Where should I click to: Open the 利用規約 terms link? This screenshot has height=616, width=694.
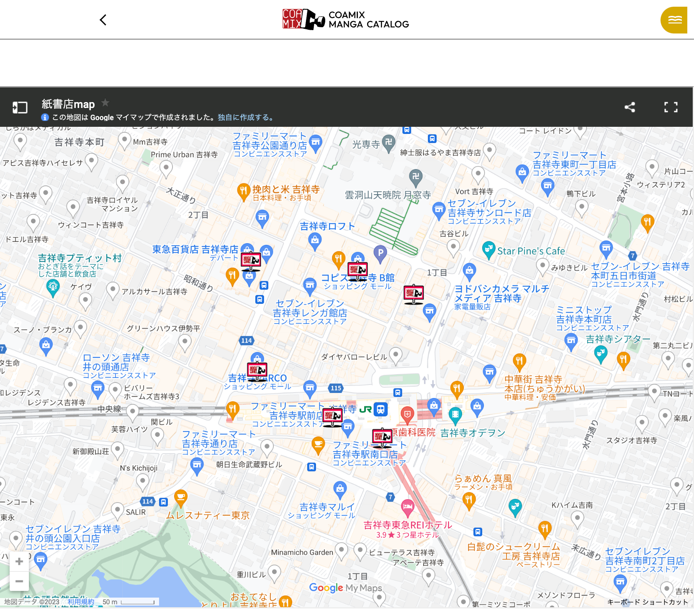[81, 602]
